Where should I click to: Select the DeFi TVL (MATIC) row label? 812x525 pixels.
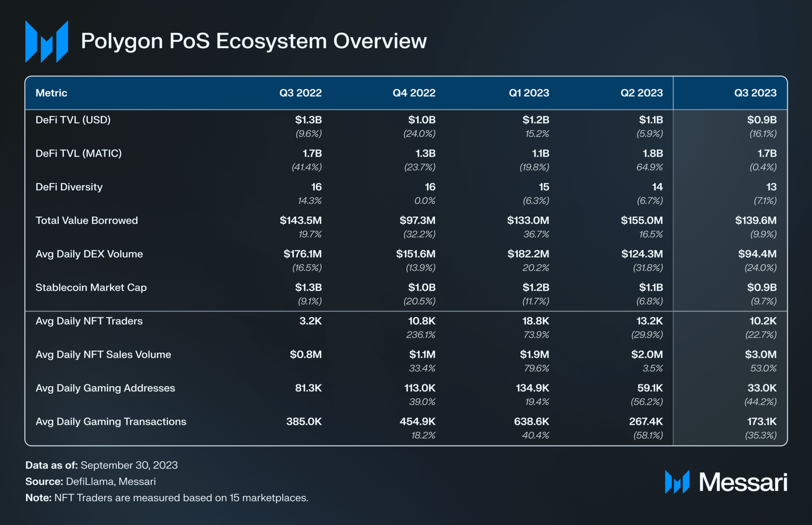(x=79, y=154)
